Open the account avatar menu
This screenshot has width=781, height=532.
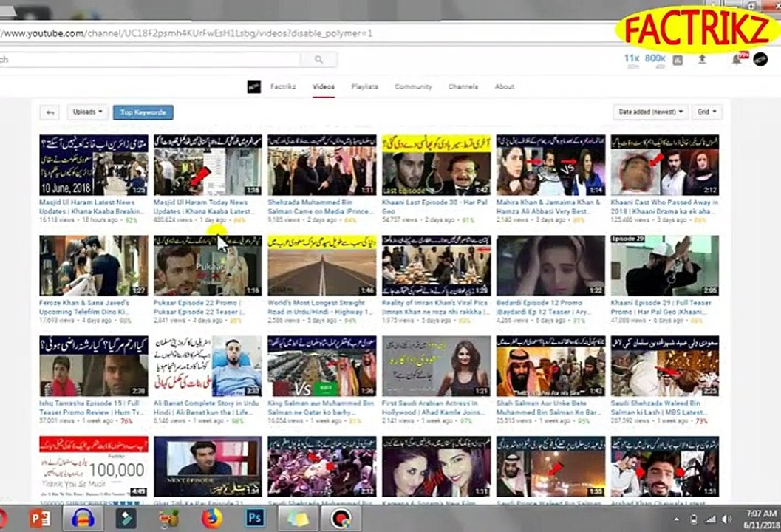click(x=760, y=59)
